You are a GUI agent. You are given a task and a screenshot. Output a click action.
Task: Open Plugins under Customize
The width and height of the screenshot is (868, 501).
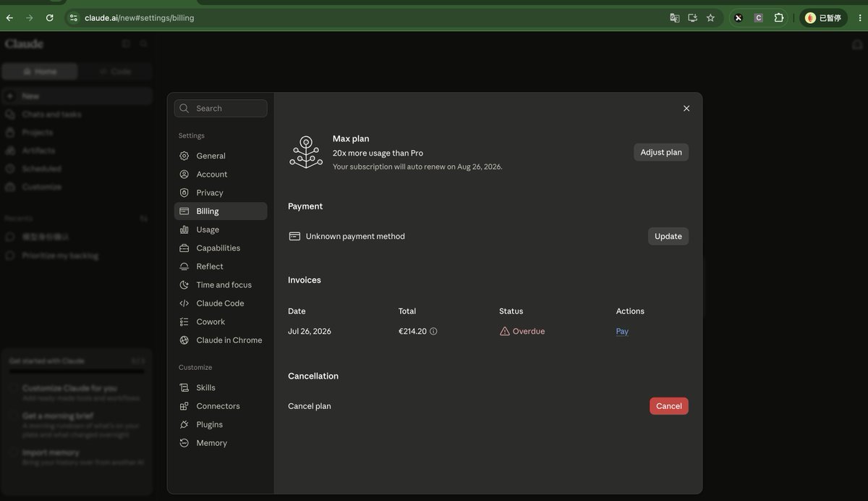click(221, 425)
